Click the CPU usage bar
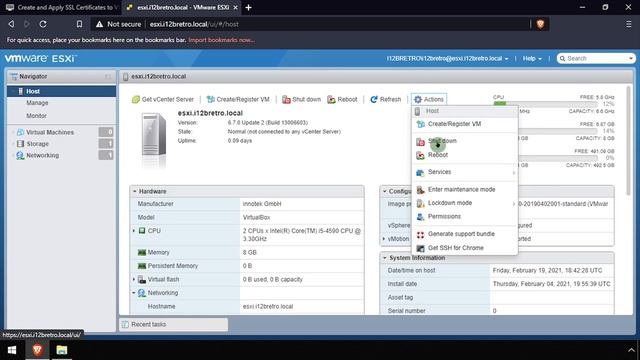The width and height of the screenshot is (640, 360). [545, 104]
